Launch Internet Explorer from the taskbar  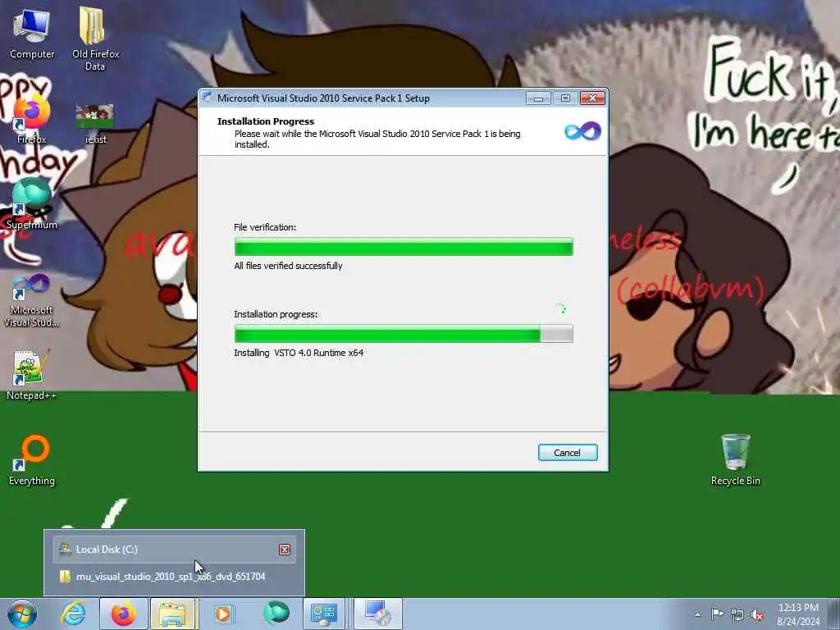click(x=73, y=614)
